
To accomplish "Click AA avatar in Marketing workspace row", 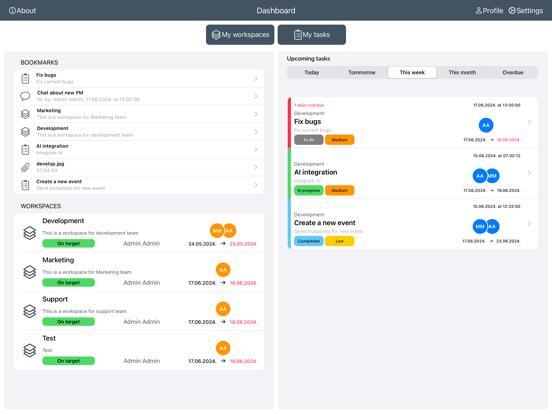I will 223,270.
